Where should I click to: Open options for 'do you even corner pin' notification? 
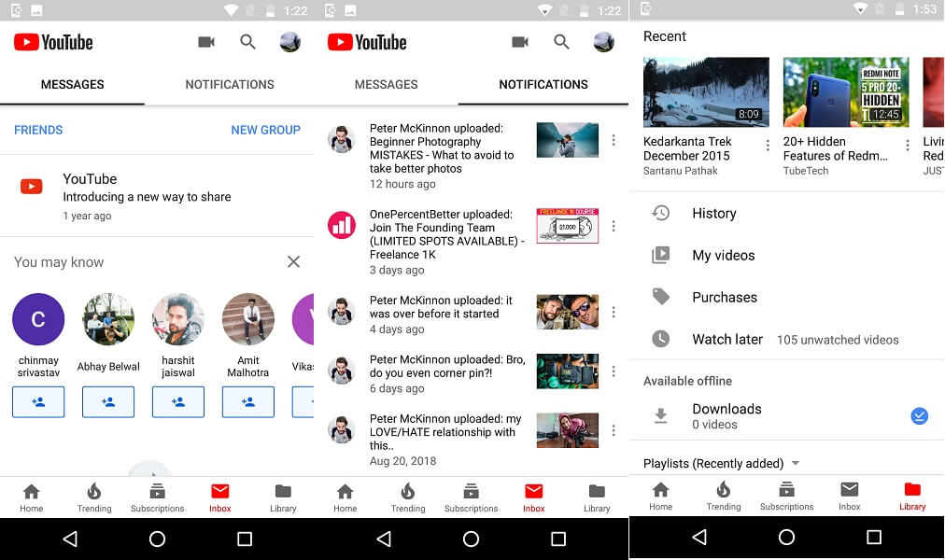[614, 371]
